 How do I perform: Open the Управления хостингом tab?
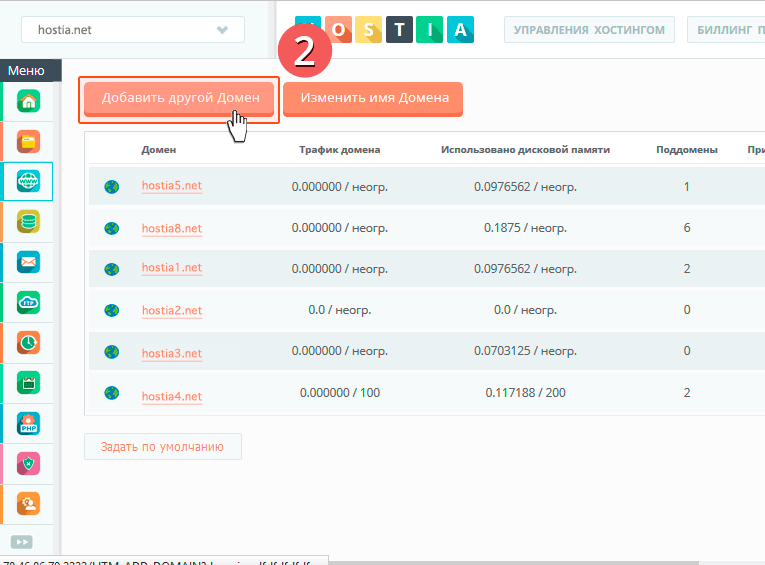coord(589,30)
